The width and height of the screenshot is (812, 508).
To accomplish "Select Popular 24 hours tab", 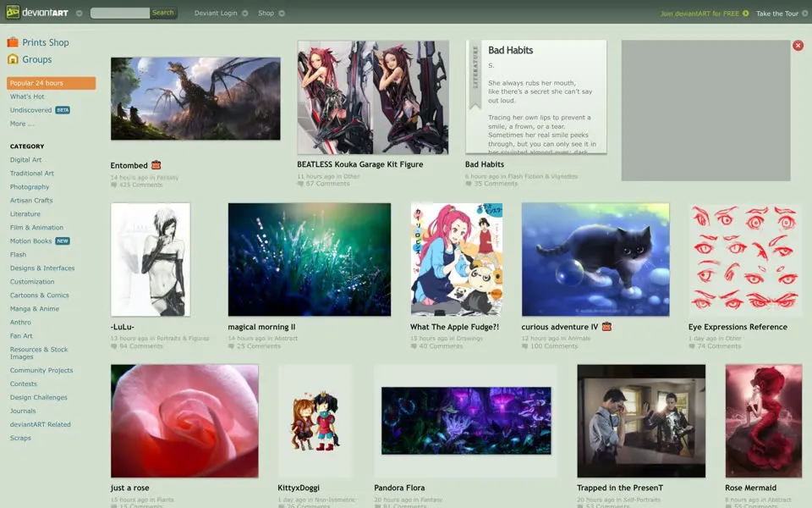I will click(52, 83).
